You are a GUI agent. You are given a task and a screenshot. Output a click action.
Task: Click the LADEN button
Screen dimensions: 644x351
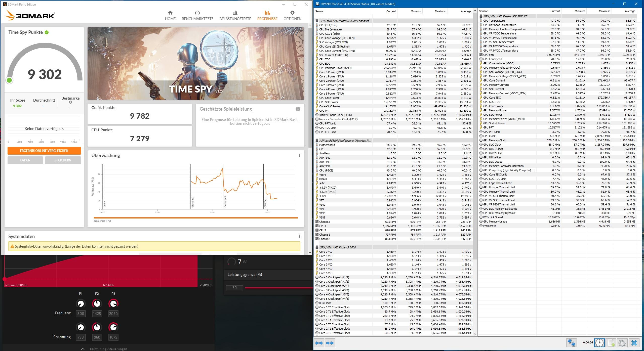25,160
